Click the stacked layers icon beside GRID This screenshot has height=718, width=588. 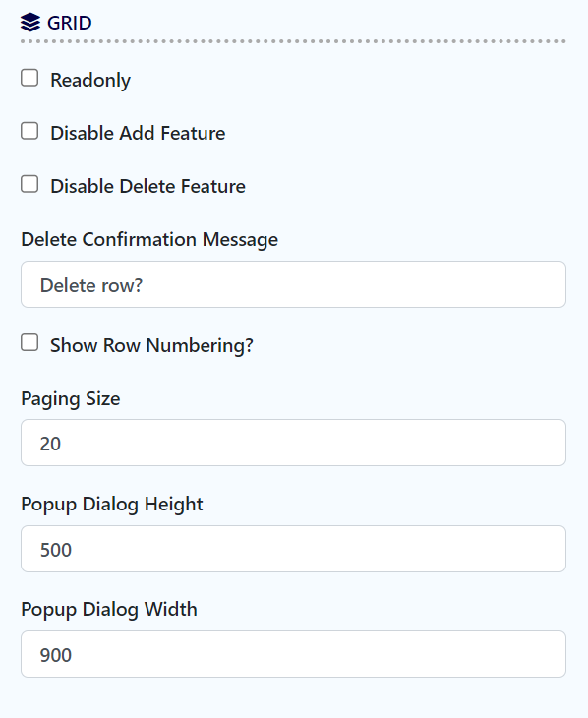coord(30,23)
